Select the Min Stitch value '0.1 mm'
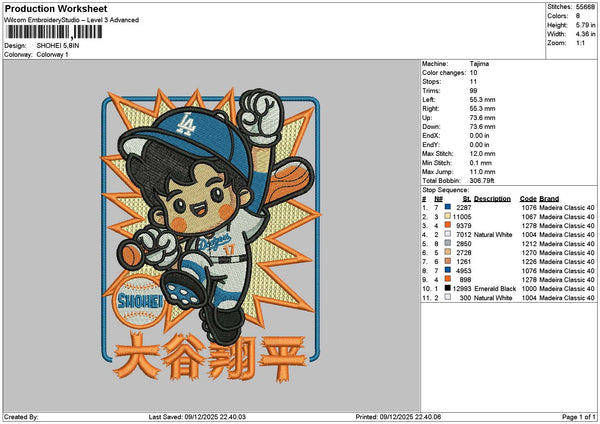 coord(481,163)
